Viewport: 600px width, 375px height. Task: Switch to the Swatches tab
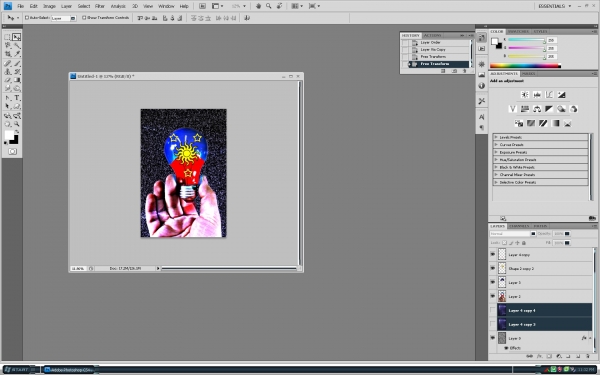click(518, 31)
